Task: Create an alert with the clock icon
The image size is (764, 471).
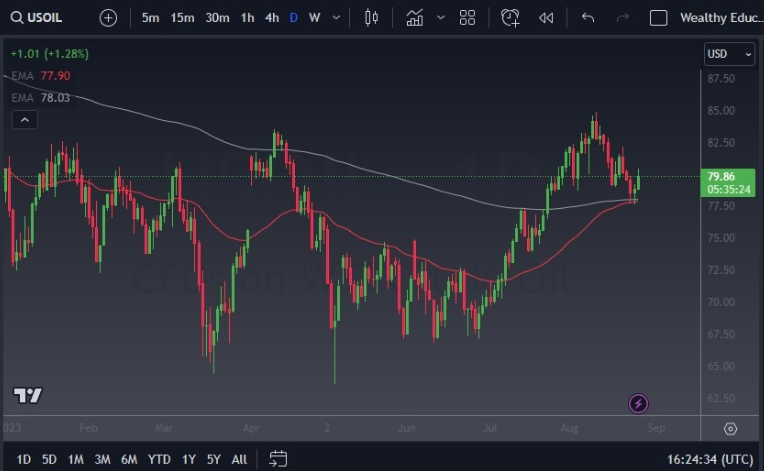Action: click(510, 18)
